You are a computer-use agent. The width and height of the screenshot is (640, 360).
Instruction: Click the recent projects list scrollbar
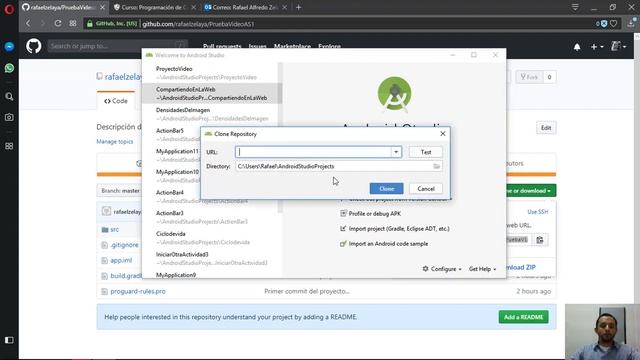tap(280, 137)
